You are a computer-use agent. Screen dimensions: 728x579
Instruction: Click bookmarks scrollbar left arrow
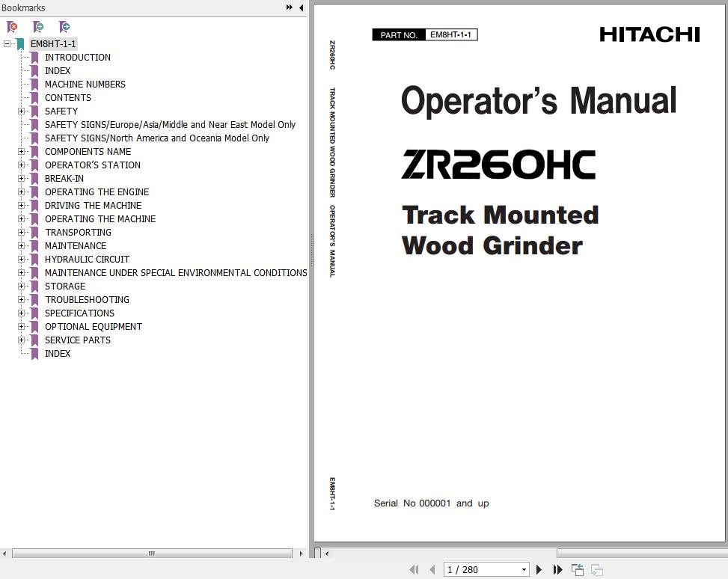[x=4, y=554]
